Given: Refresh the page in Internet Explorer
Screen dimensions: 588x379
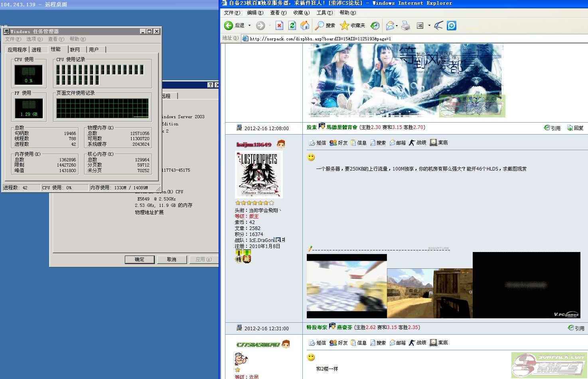Looking at the screenshot, I should [x=292, y=26].
